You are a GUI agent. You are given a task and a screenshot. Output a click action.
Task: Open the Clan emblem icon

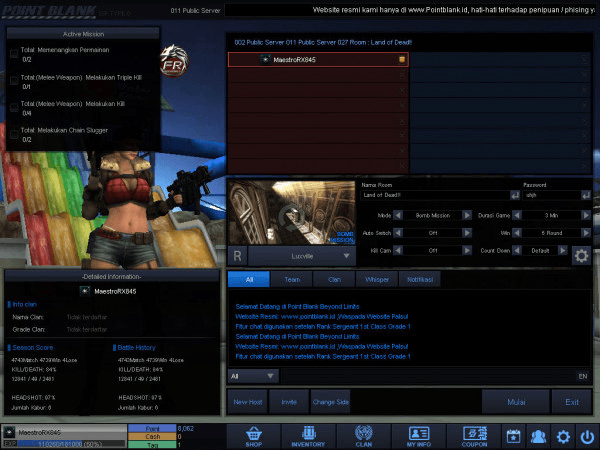pyautogui.click(x=364, y=436)
